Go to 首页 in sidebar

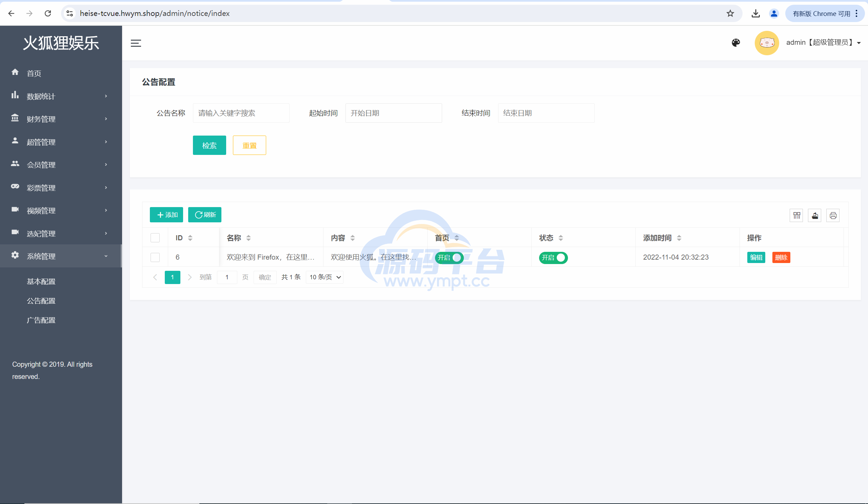pyautogui.click(x=61, y=73)
